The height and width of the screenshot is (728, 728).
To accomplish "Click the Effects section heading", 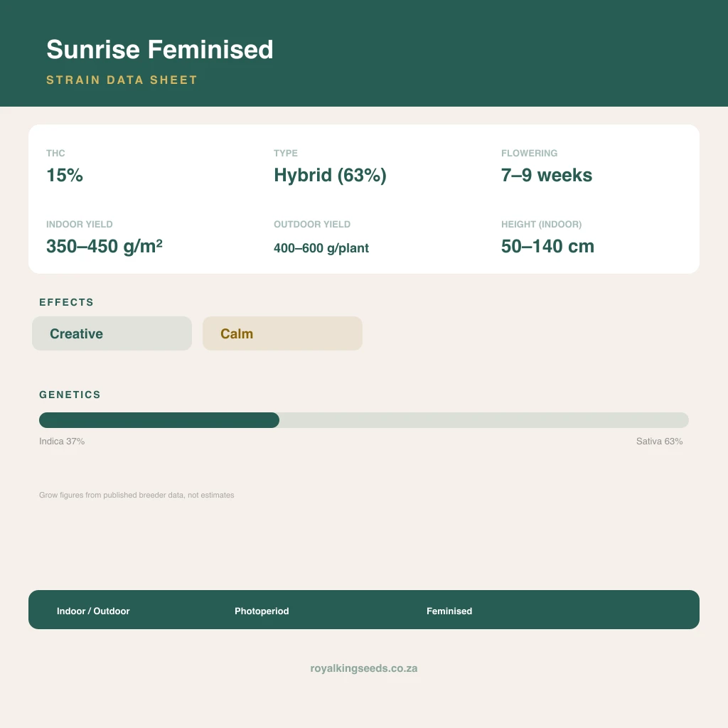I will pos(66,302).
